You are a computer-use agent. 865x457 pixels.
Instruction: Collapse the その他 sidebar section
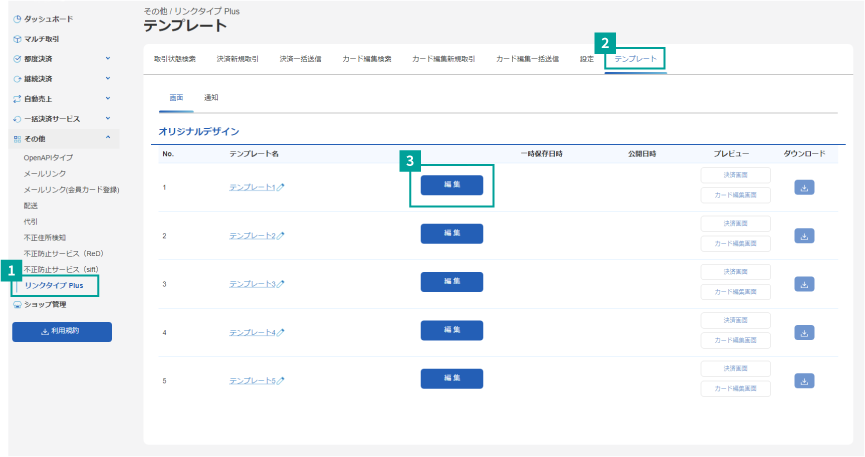(108, 137)
